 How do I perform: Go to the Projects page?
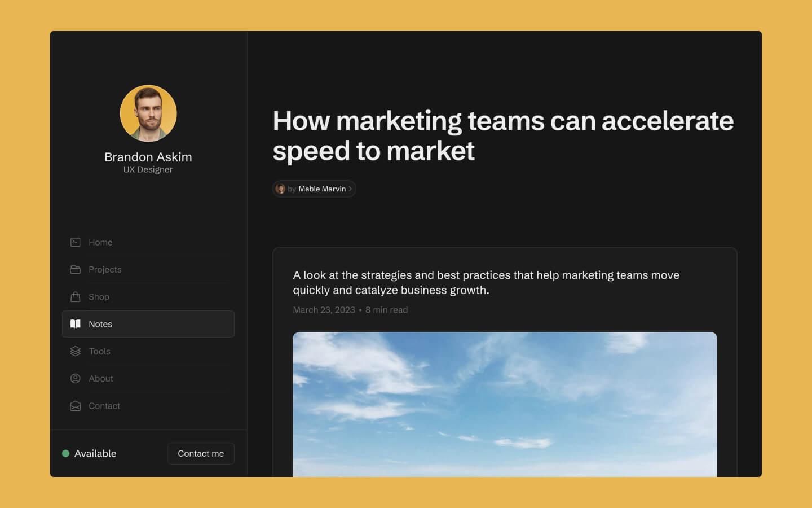click(148, 269)
